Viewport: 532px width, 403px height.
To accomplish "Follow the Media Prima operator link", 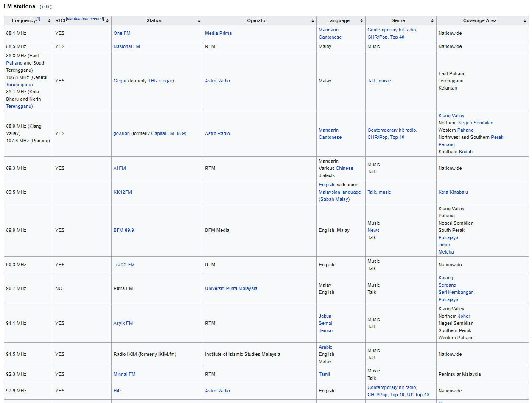I will click(218, 34).
